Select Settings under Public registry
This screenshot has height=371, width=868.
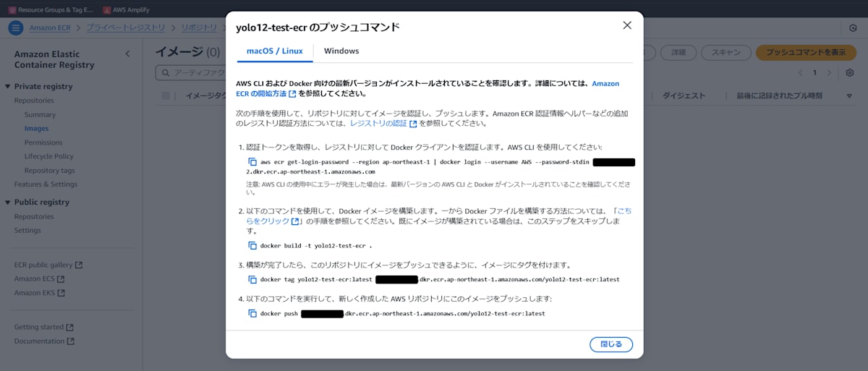[x=27, y=231]
